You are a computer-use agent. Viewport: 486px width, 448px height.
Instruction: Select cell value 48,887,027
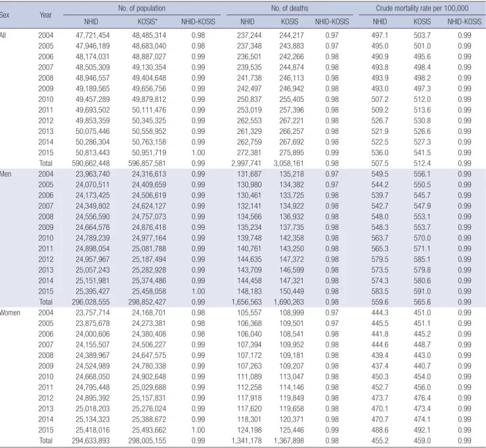tap(149, 56)
